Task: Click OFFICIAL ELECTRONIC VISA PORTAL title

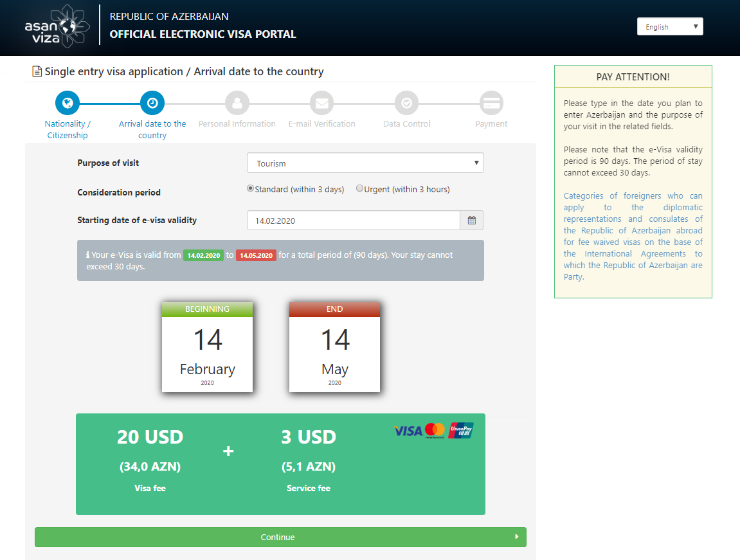Action: 203,34
